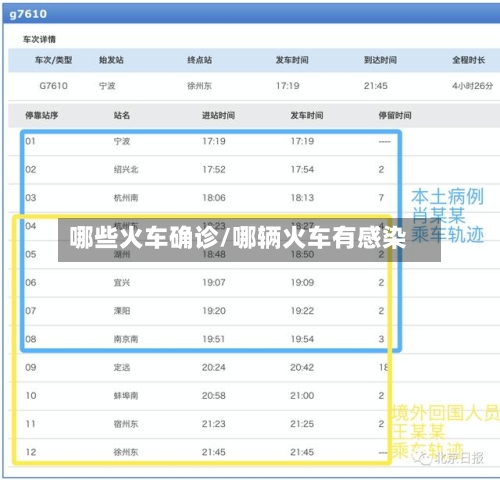Select the G7610 train number cell
Viewport: 500px width, 480px height.
pos(53,86)
